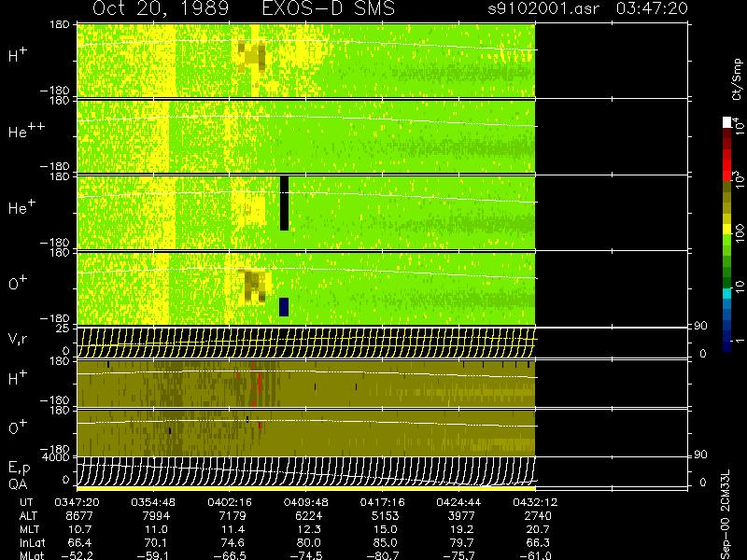747x560 pixels.
Task: Click the UT value '0424:44'
Action: [x=458, y=502]
